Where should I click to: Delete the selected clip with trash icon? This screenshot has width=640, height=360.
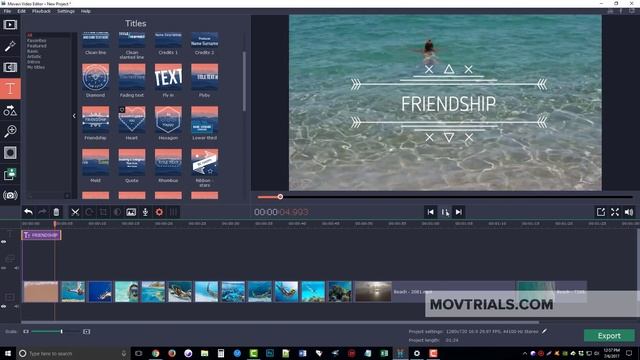coord(56,212)
